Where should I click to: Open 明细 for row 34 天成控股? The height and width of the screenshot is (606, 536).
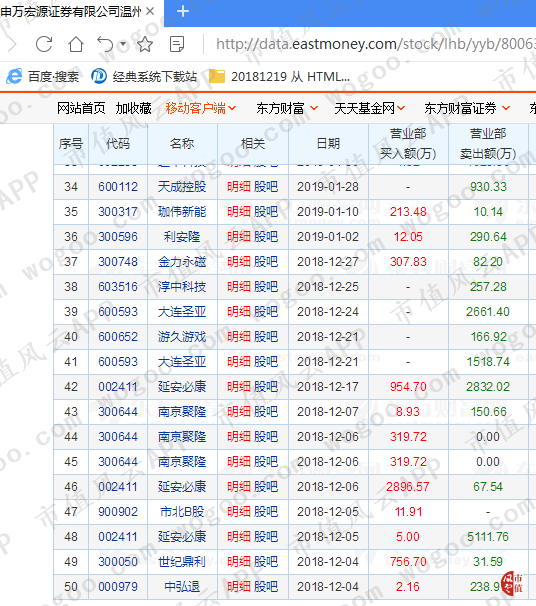click(238, 187)
